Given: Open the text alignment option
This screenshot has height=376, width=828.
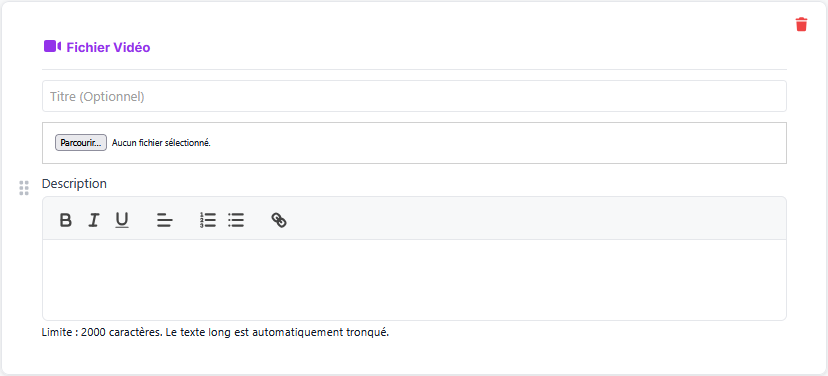Looking at the screenshot, I should coord(165,220).
